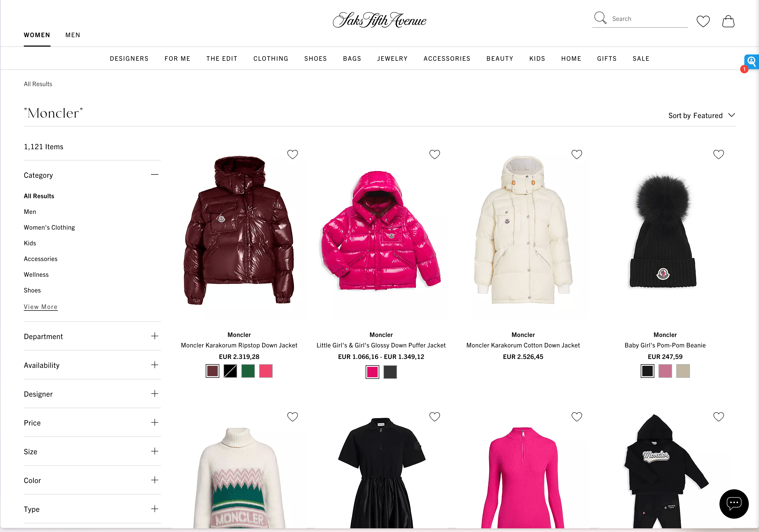Image resolution: width=759 pixels, height=532 pixels.
Task: Favorite the Karakorum Cotton Down Jacket heart
Action: tap(577, 154)
